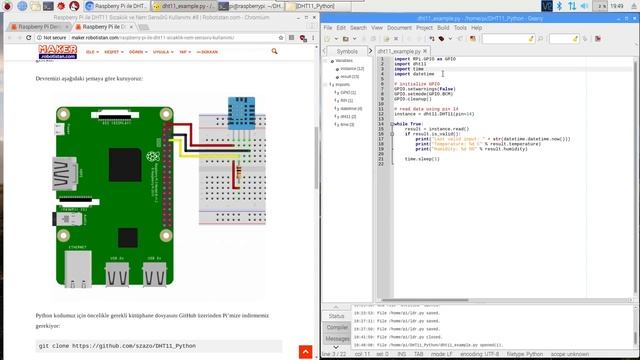The image size is (640, 360).
Task: Click the MAKER robotistan logo
Action: point(58,52)
